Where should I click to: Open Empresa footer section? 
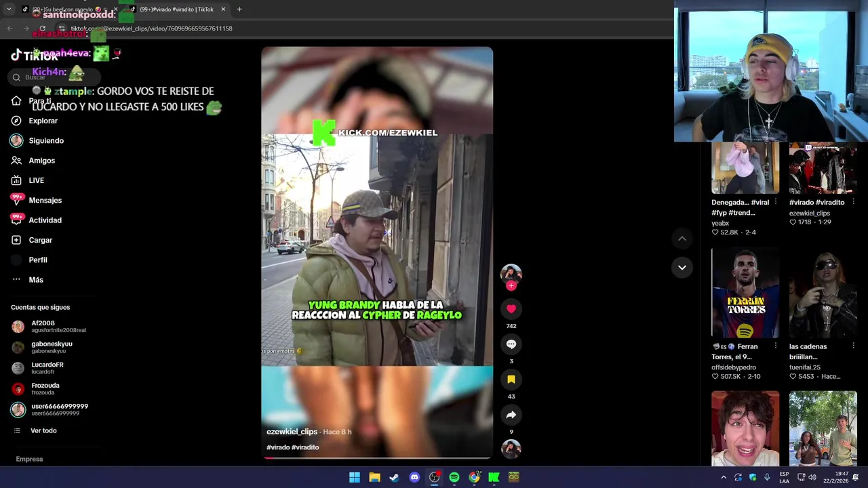[29, 459]
